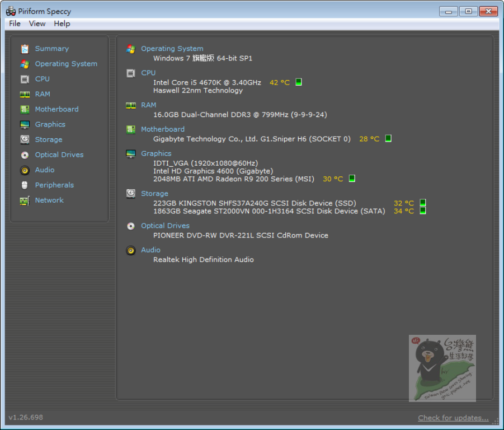Click the Check for updates link
This screenshot has height=430, width=504.
pos(453,418)
